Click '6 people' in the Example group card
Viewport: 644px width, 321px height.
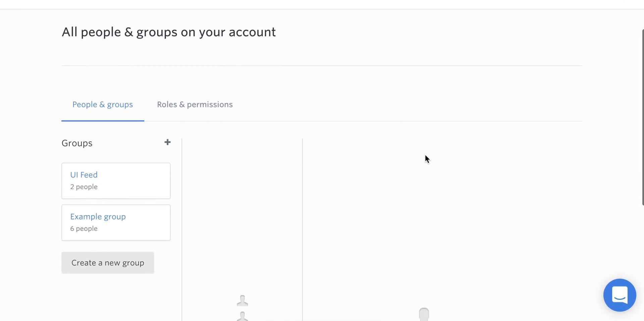(x=84, y=229)
